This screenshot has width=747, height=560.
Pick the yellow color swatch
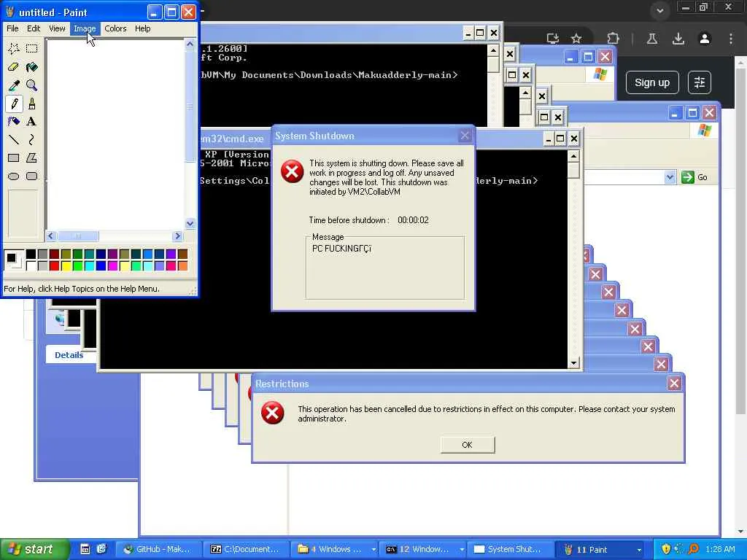click(x=66, y=265)
